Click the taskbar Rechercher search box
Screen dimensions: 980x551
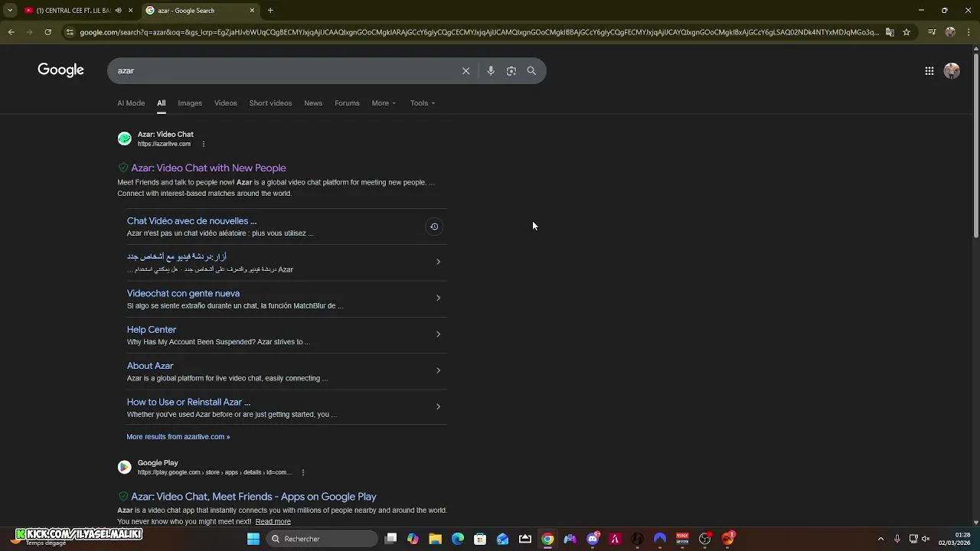(x=321, y=539)
